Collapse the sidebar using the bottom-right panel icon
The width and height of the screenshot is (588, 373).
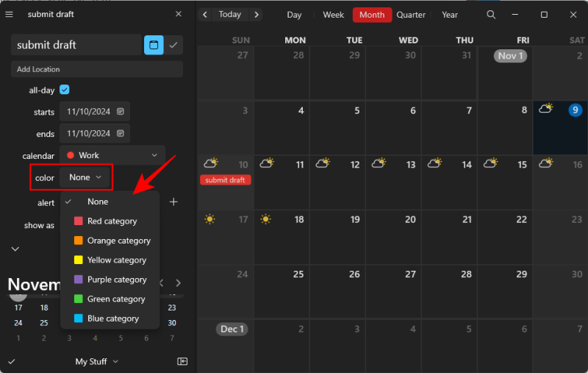tap(182, 361)
